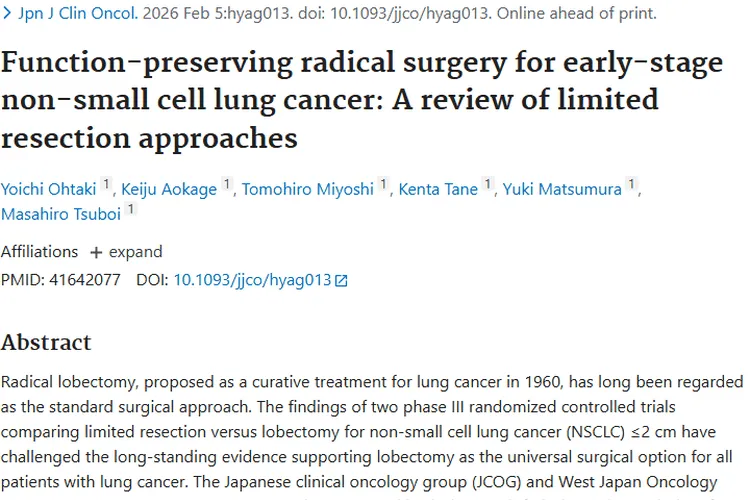Open author Yoichi Ohtaki's page

(x=47, y=189)
